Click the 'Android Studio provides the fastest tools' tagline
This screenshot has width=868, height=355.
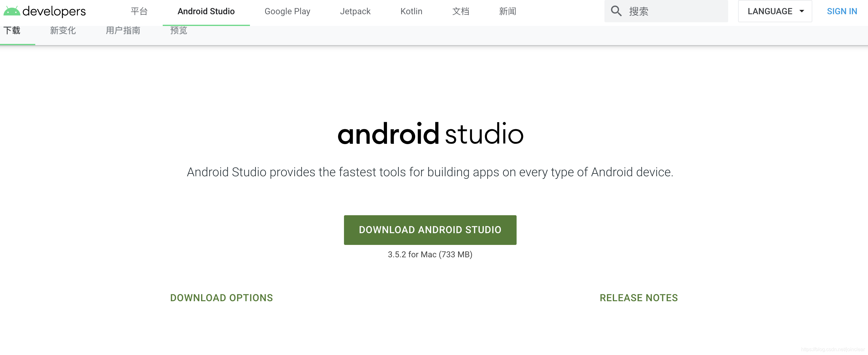(430, 172)
